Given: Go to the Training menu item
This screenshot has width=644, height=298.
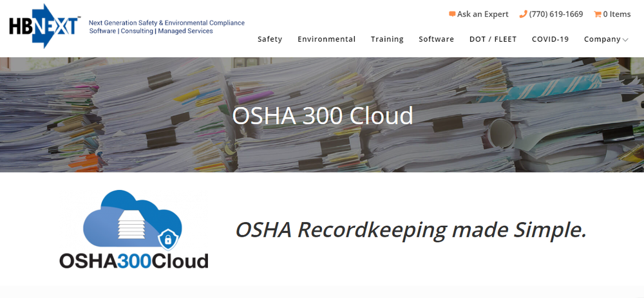Looking at the screenshot, I should pyautogui.click(x=387, y=39).
